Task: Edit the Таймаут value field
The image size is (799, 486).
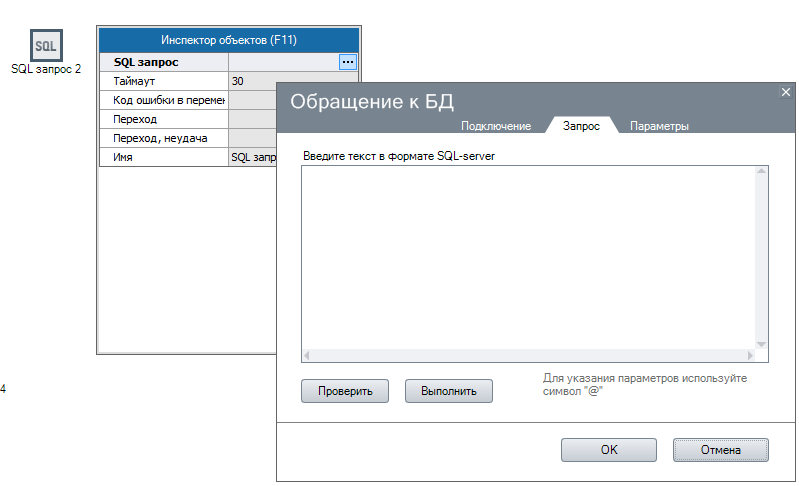Action: [252, 81]
